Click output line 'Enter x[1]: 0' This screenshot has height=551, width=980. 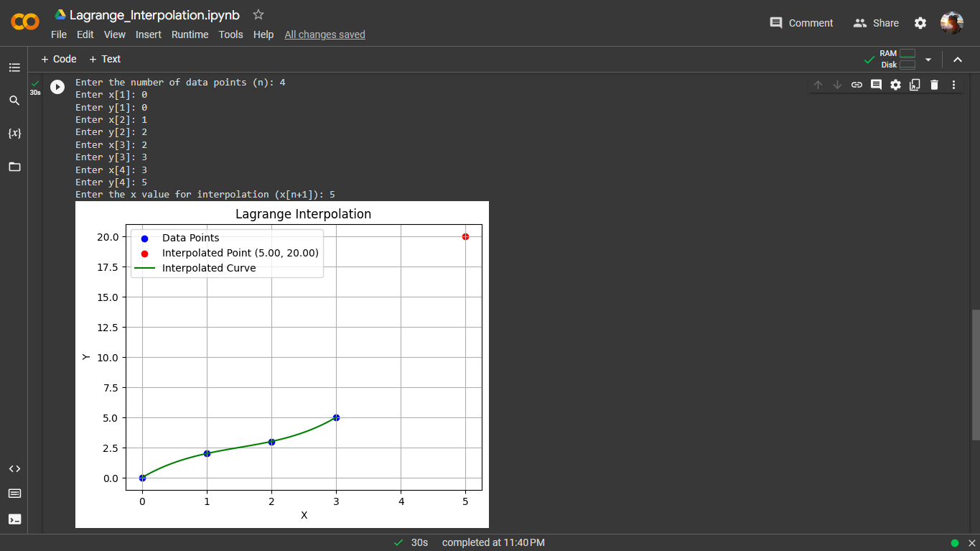click(x=111, y=95)
